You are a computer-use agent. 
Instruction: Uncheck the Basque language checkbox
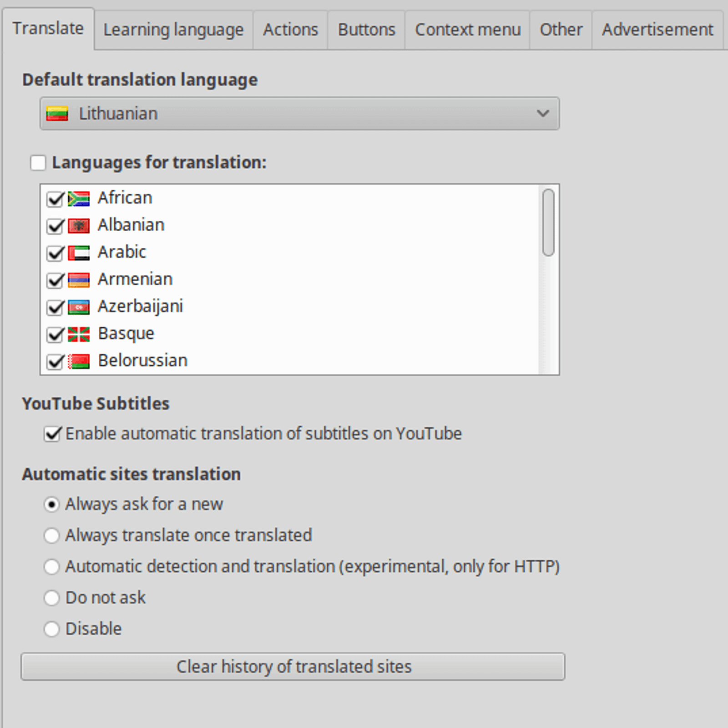tap(56, 334)
